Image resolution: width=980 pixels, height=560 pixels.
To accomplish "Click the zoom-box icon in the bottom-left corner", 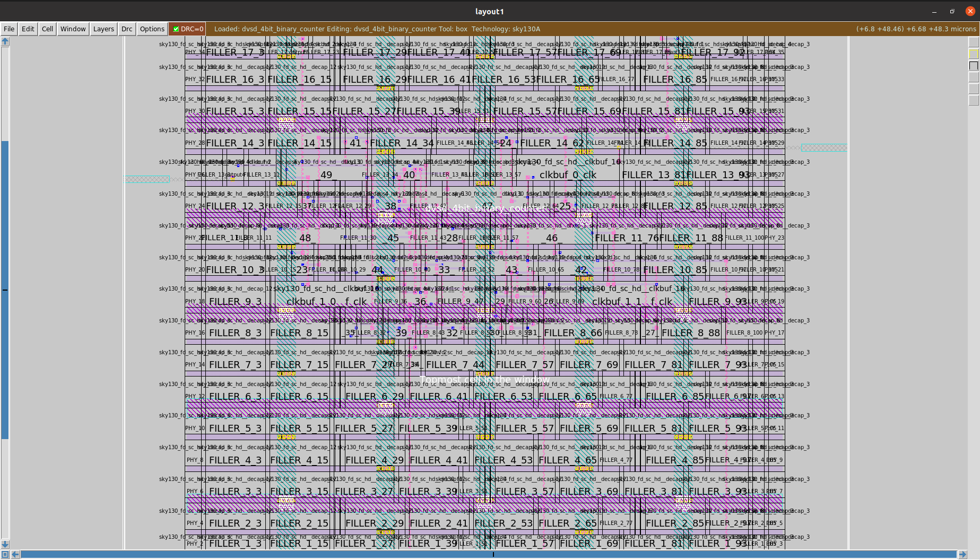I will 5,554.
